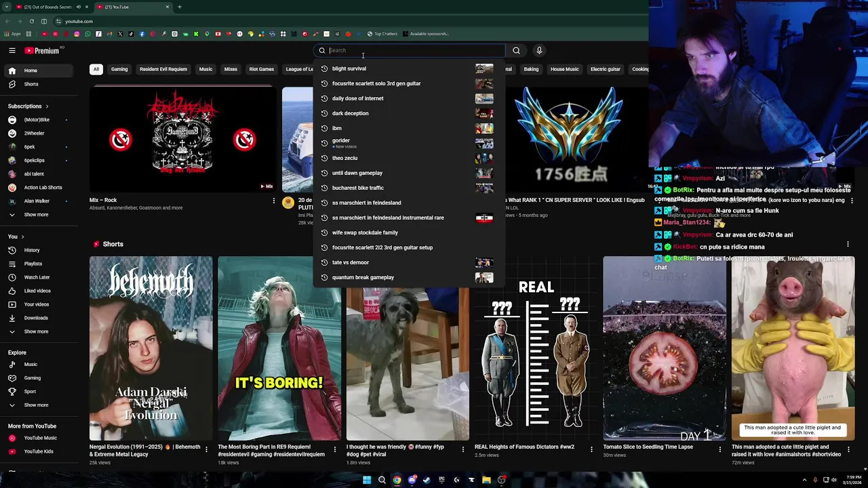The image size is (868, 488).
Task: Open (Motor)Bike subscription channel
Action: [39, 120]
